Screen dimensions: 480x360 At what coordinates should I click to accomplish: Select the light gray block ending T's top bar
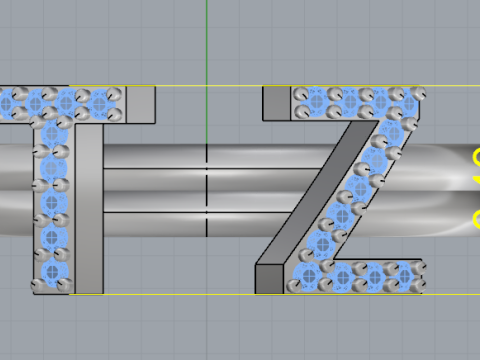141,105
